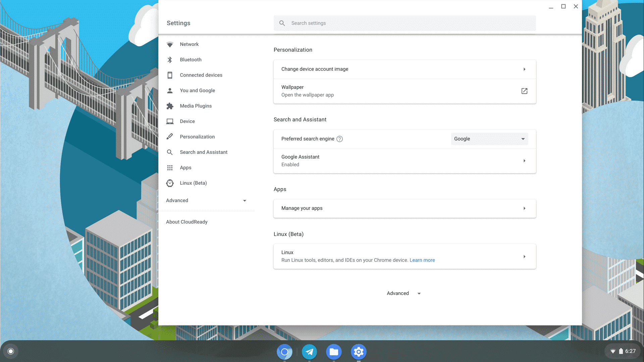644x362 pixels.
Task: Go to Connected devices section
Action: pos(201,75)
